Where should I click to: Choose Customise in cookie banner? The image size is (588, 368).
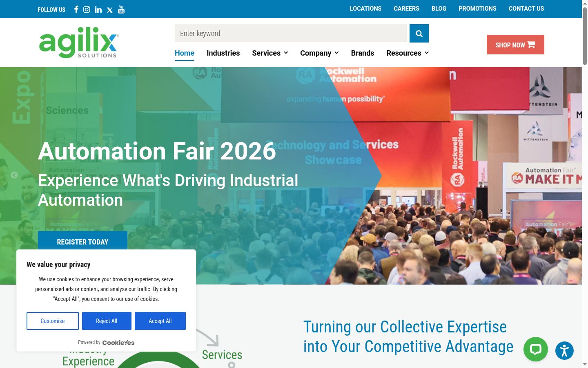[x=53, y=321]
